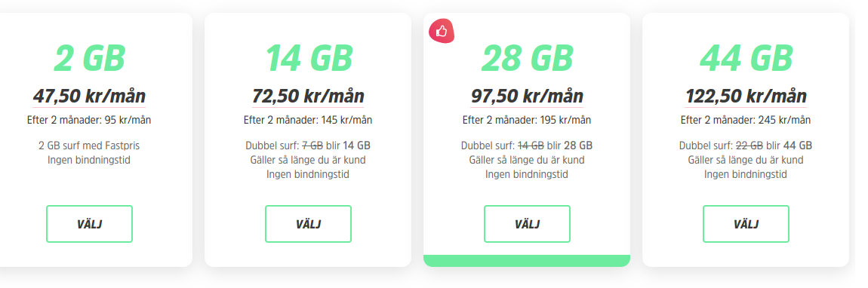Click the 72,50 kr/mån price

[308, 96]
